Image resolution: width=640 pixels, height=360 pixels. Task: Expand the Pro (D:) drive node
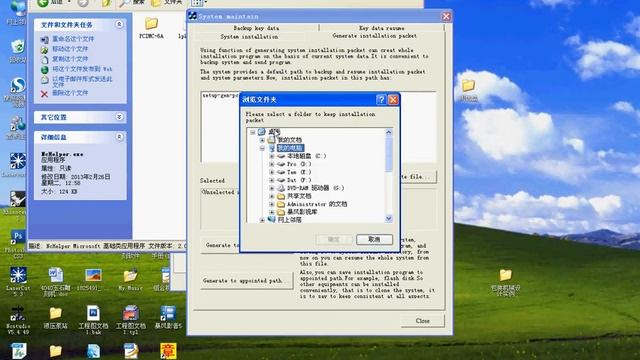point(272,164)
